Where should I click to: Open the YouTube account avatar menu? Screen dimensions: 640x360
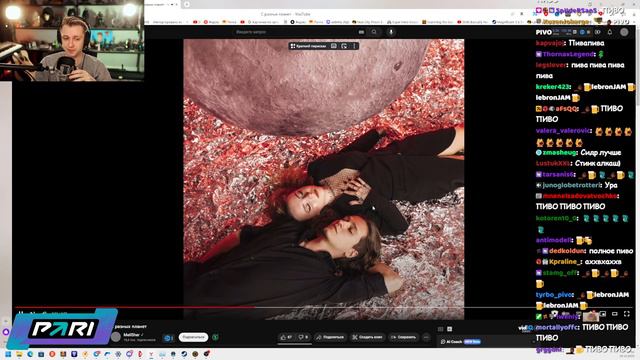coord(624,32)
